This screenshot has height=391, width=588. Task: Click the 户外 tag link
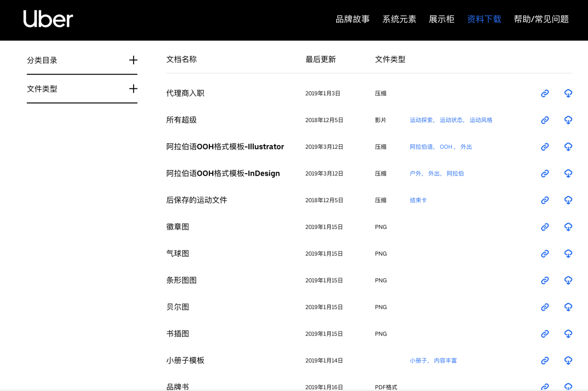tap(415, 174)
